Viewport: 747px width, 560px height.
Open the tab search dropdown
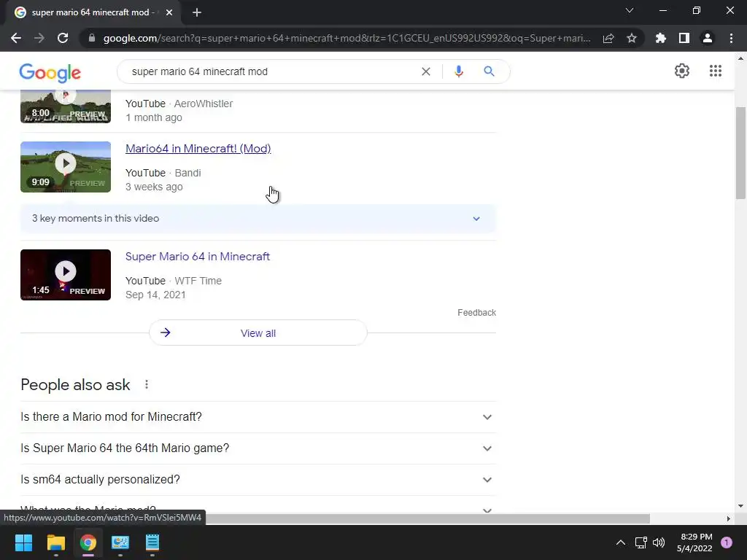click(630, 10)
